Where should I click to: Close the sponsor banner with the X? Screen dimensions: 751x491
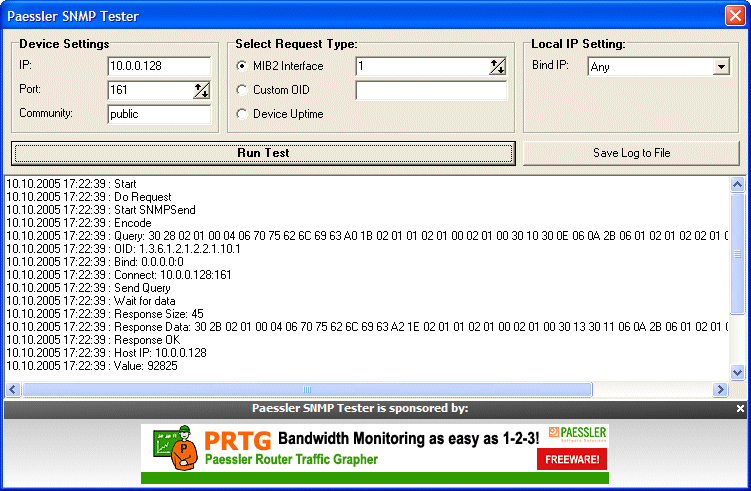740,408
